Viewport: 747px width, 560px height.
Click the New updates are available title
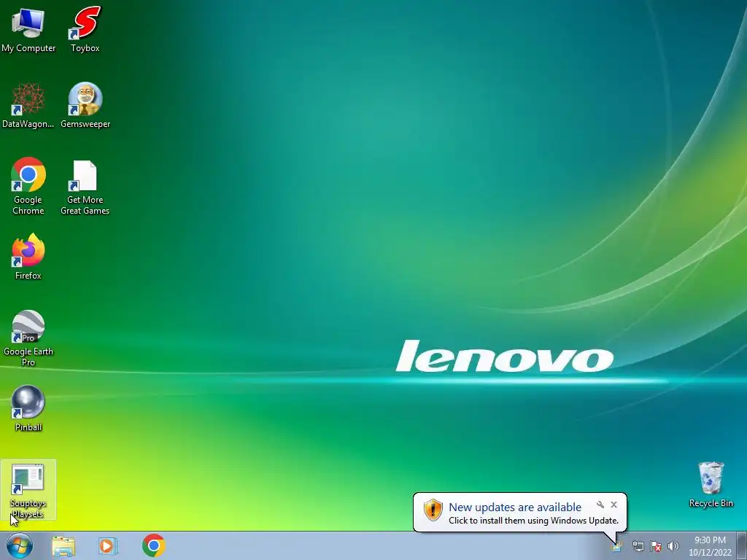[515, 507]
